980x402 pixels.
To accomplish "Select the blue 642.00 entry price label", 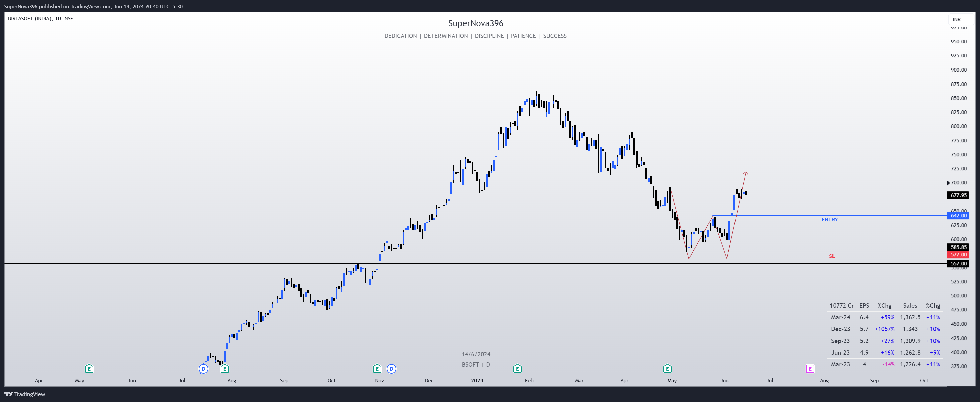I will (x=958, y=216).
